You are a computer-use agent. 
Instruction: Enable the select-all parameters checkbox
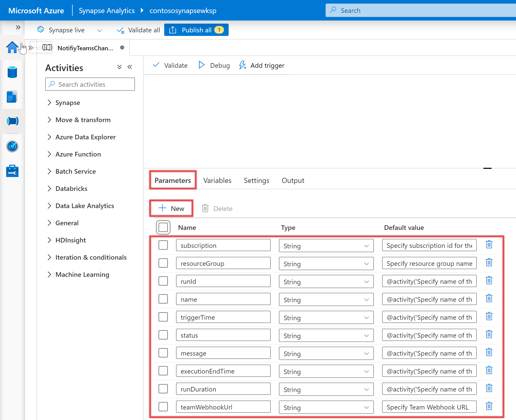point(164,228)
